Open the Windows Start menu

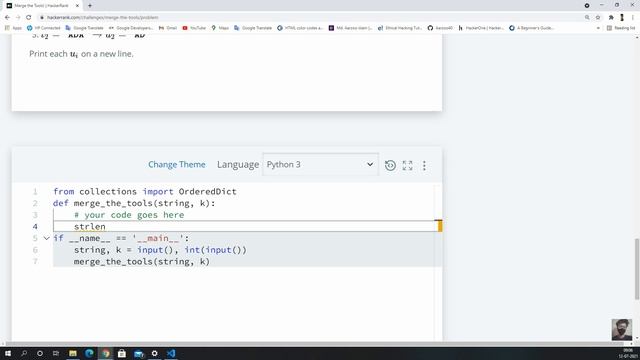click(x=7, y=353)
